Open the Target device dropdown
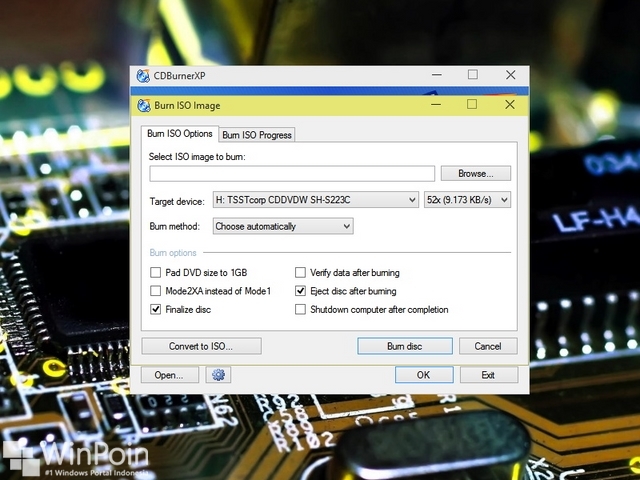 (x=316, y=200)
